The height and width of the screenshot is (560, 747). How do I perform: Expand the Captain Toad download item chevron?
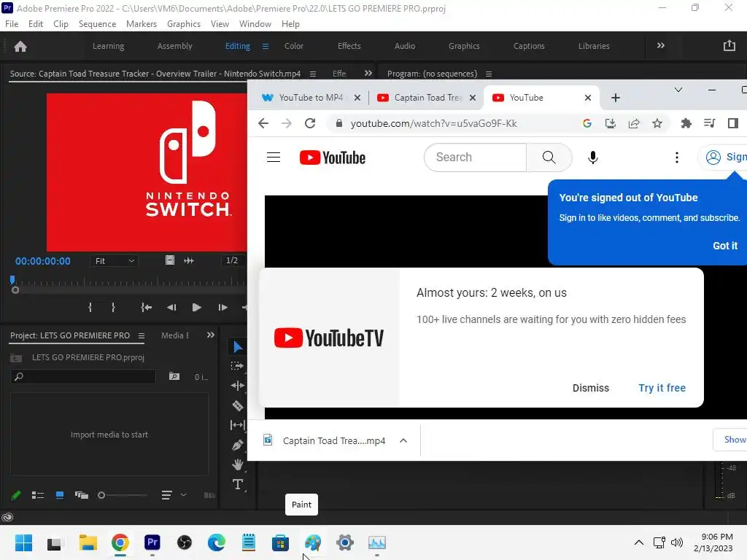click(x=403, y=440)
